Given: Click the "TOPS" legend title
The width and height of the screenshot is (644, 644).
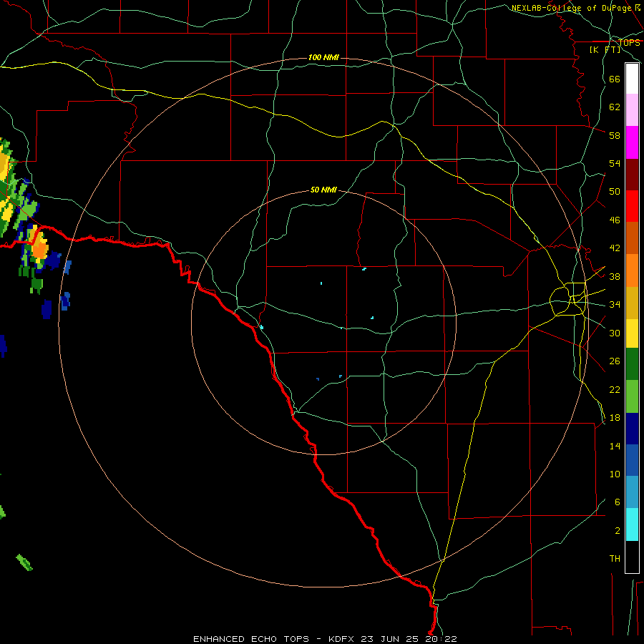Looking at the screenshot, I should (629, 43).
